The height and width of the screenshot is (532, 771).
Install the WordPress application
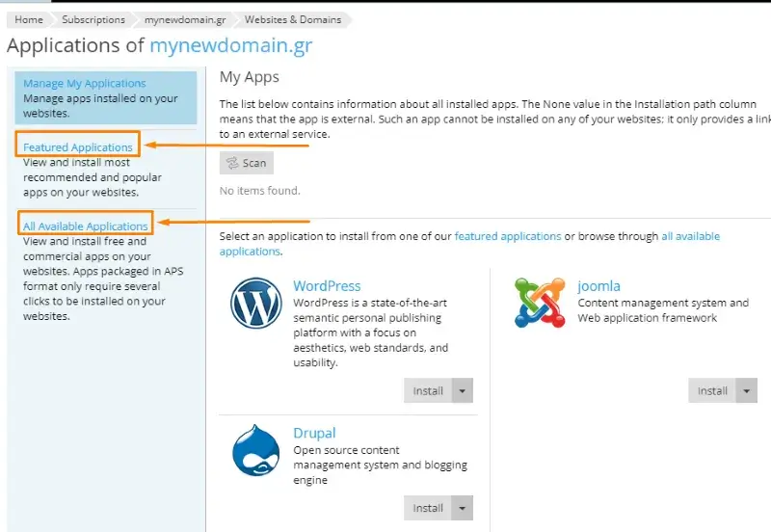click(x=428, y=390)
